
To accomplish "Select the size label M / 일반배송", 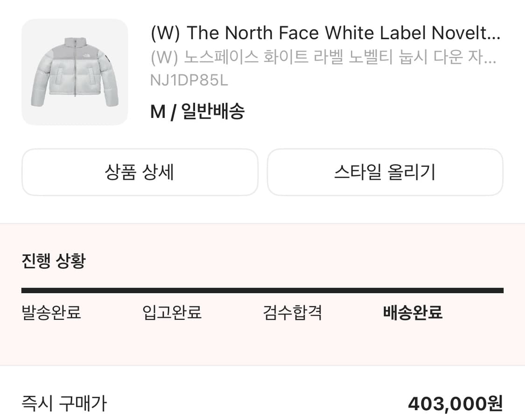I will (196, 110).
